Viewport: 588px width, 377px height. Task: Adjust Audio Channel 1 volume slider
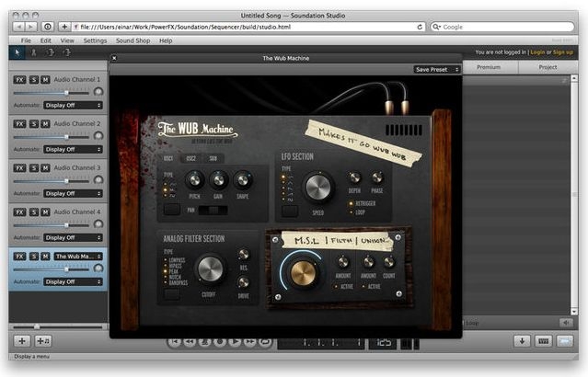(52, 93)
